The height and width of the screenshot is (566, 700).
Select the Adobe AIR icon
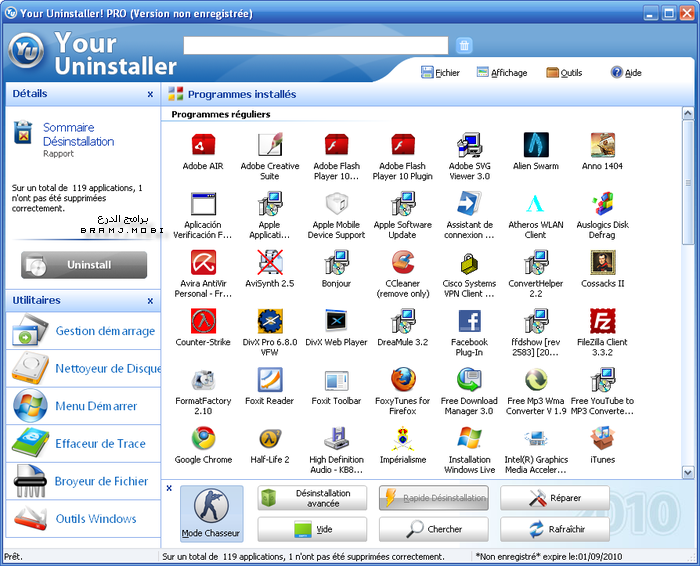tap(203, 146)
